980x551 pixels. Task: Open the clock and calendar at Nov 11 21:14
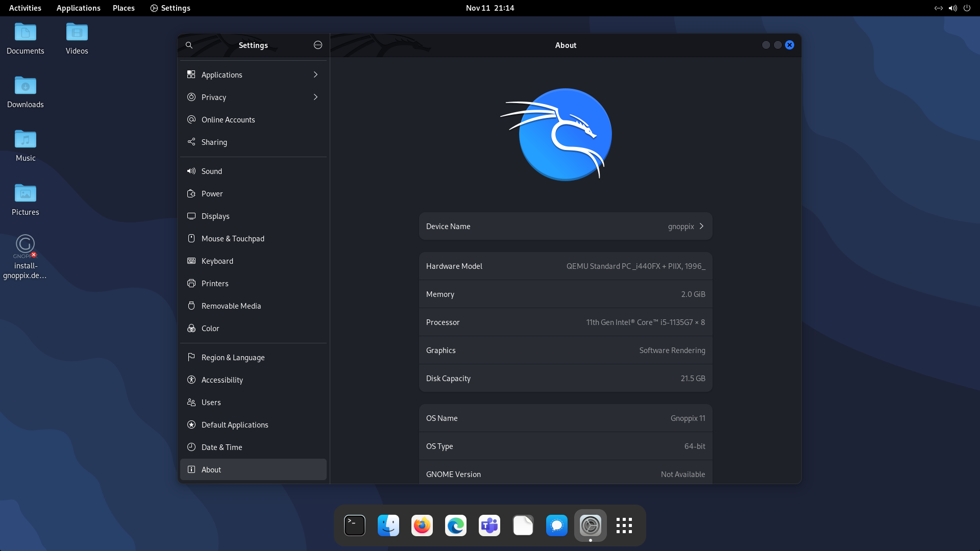(490, 8)
